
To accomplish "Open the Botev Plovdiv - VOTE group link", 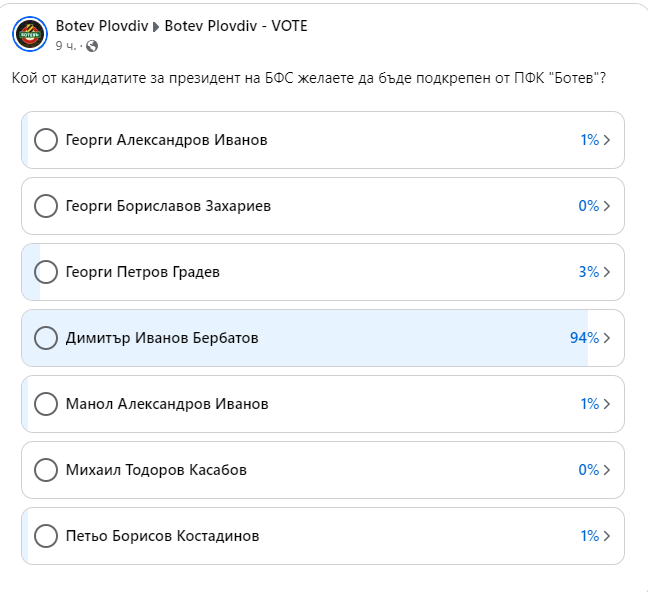I will point(236,25).
